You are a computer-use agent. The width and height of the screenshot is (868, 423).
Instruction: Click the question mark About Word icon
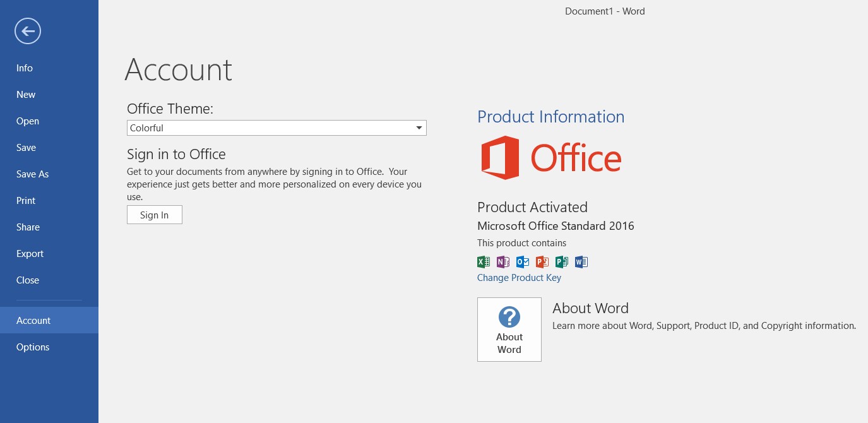coord(509,318)
